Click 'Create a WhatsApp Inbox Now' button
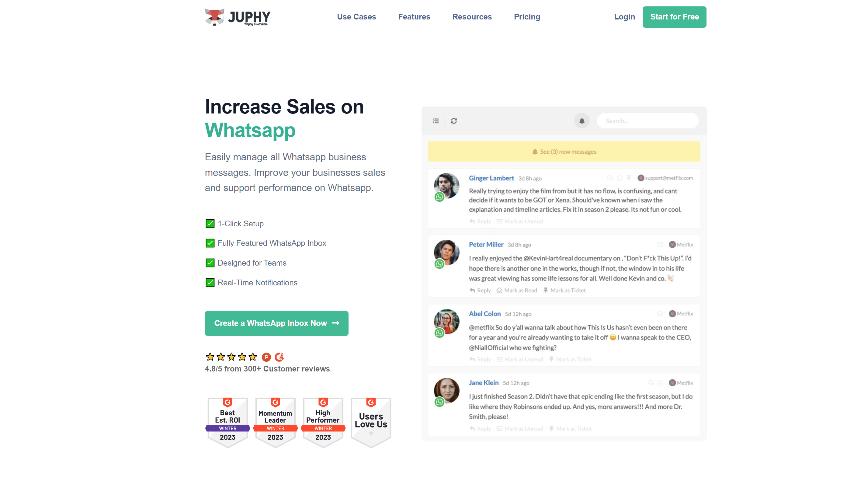The height and width of the screenshot is (481, 868). click(276, 323)
